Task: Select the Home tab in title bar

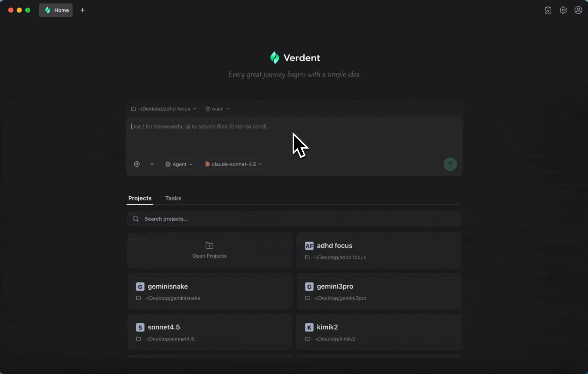Action: [x=56, y=10]
